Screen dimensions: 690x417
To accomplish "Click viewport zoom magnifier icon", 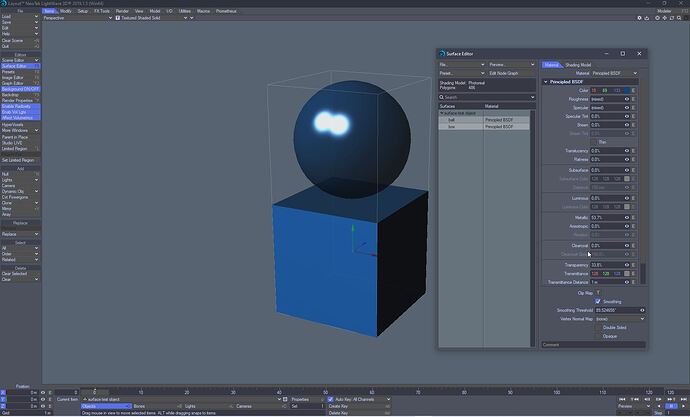I will pos(679,18).
